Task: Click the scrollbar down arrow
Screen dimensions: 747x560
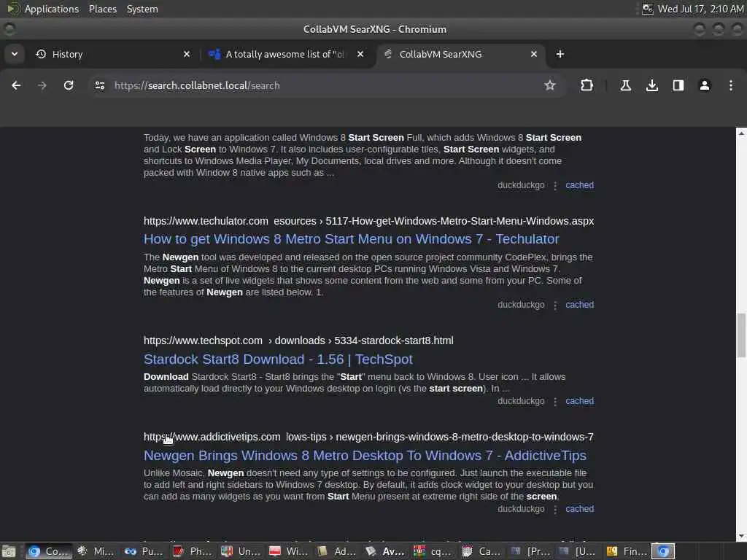Action: [x=741, y=537]
